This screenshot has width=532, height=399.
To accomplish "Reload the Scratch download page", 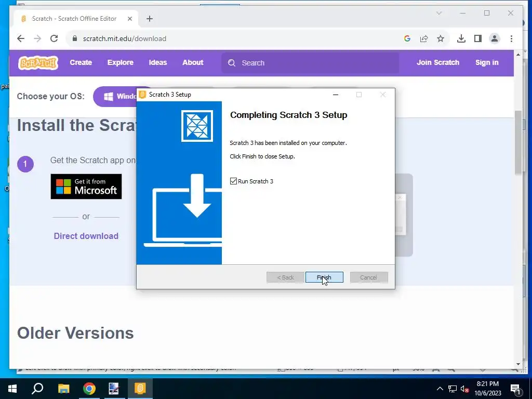I will pyautogui.click(x=54, y=38).
